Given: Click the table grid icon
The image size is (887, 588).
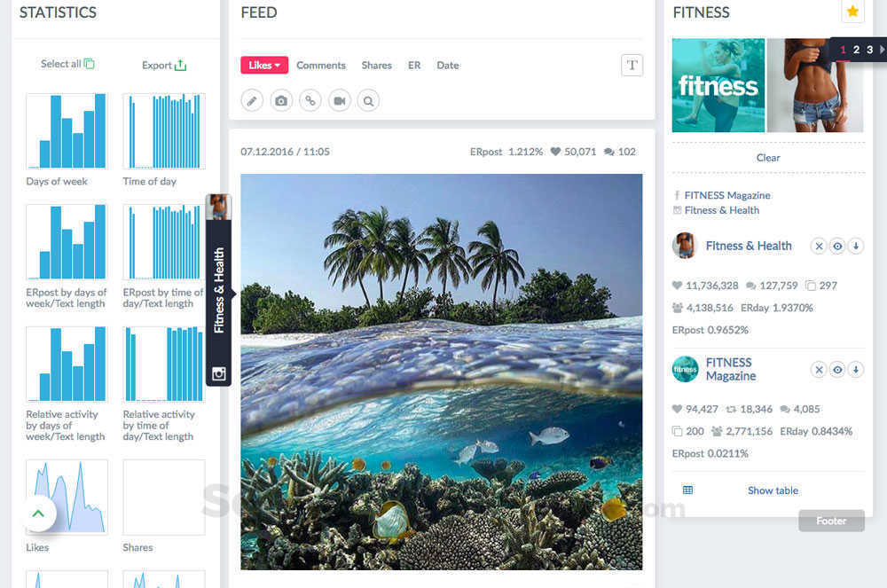Looking at the screenshot, I should tap(688, 490).
